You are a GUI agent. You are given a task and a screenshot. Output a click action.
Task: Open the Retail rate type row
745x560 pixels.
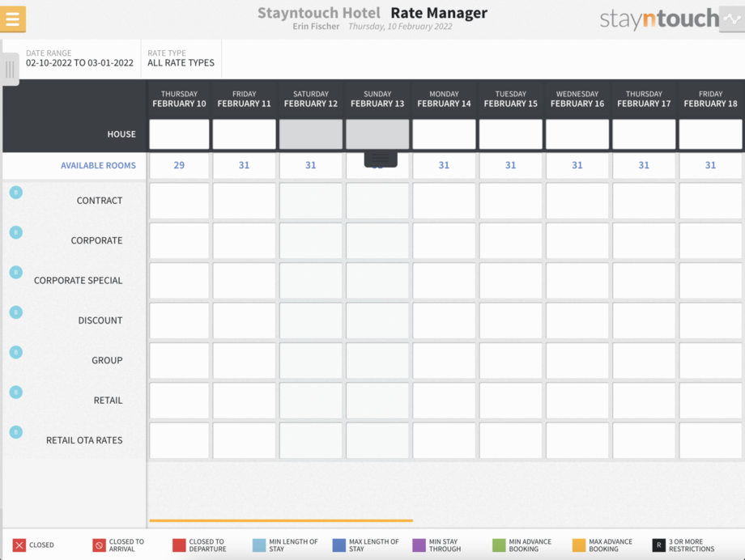click(x=108, y=400)
